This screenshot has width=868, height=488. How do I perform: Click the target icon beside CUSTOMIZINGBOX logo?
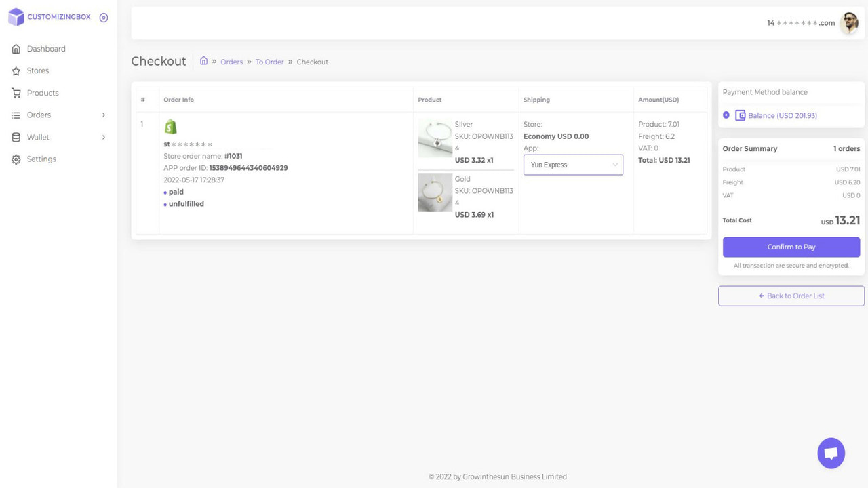(x=103, y=17)
